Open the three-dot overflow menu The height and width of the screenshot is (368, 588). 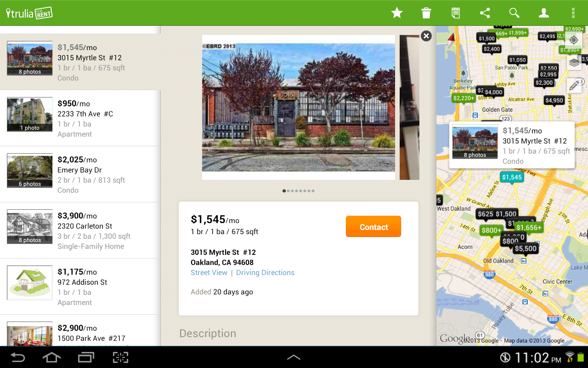573,13
